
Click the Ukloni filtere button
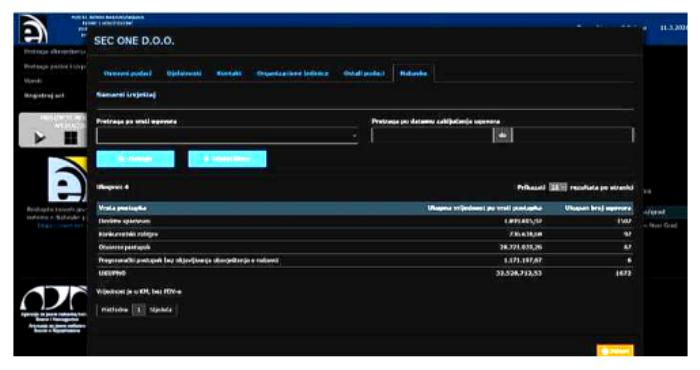point(227,159)
